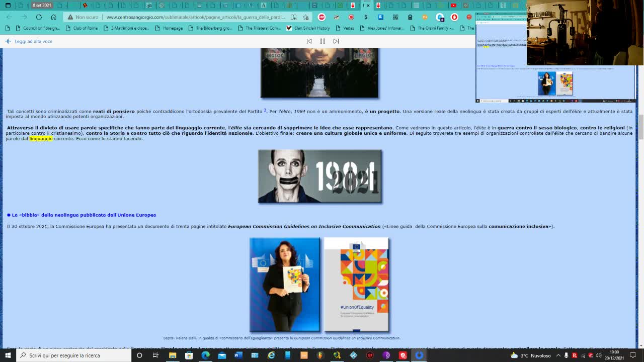Open The Trilateral Com bookmark
The width and height of the screenshot is (644, 362).
coord(259,28)
